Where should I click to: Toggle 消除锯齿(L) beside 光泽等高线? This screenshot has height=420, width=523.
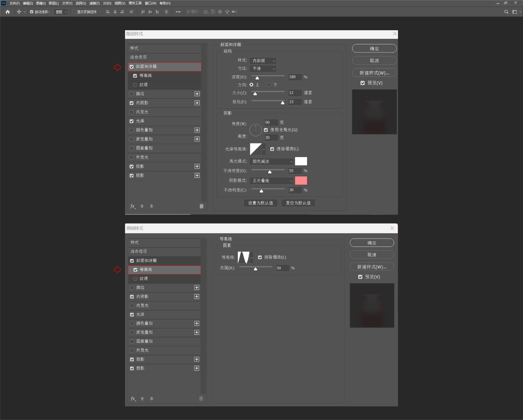[x=272, y=149]
